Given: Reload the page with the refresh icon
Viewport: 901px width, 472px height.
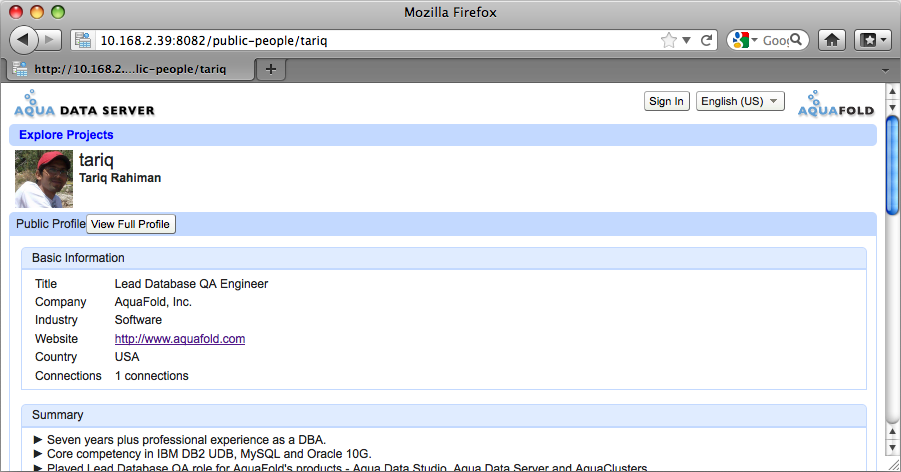Looking at the screenshot, I should click(707, 41).
